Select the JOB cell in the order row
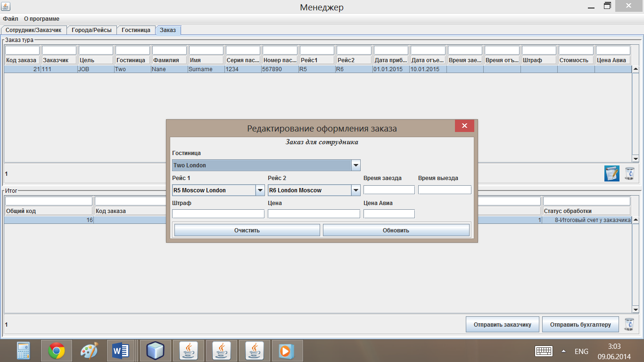The image size is (644, 362). [96, 69]
